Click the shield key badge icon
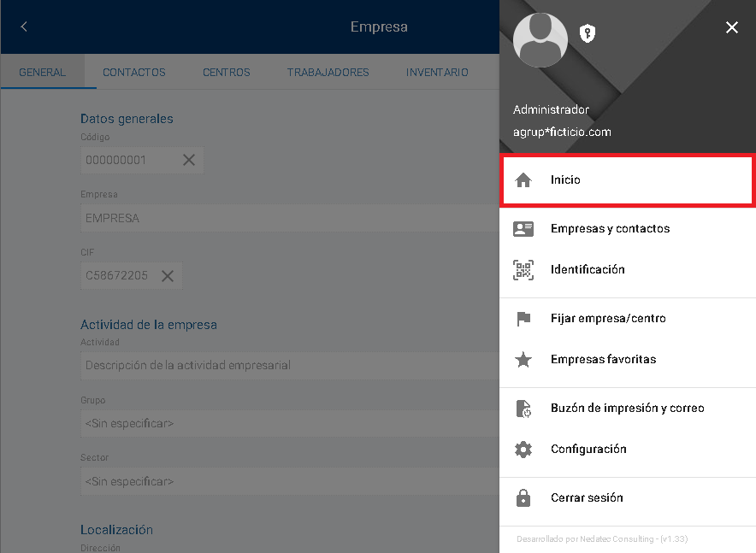Image resolution: width=756 pixels, height=553 pixels. coord(587,33)
